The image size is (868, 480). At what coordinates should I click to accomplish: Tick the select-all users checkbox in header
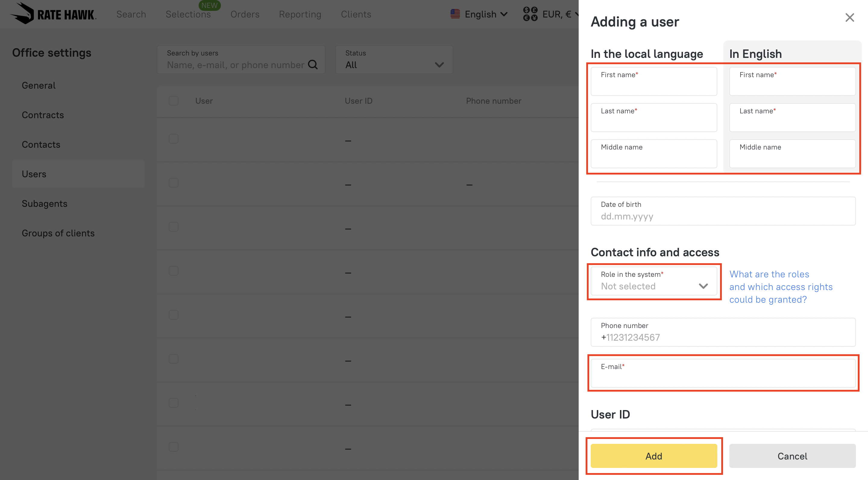[174, 101]
